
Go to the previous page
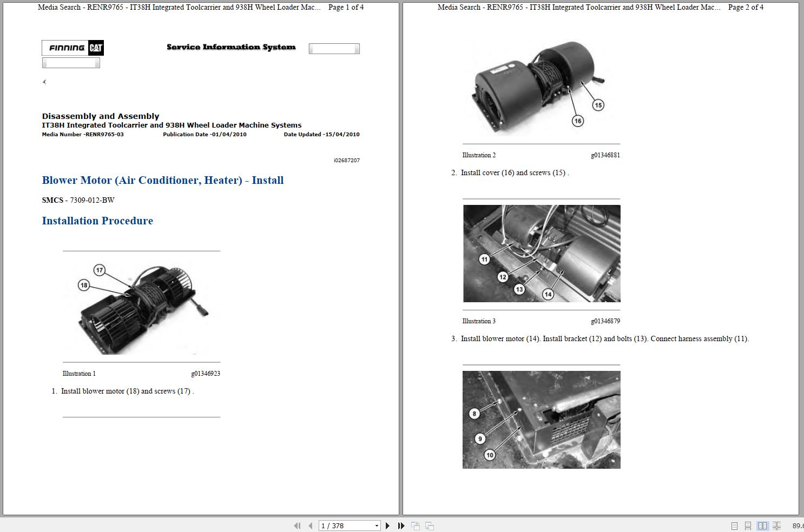pyautogui.click(x=310, y=525)
